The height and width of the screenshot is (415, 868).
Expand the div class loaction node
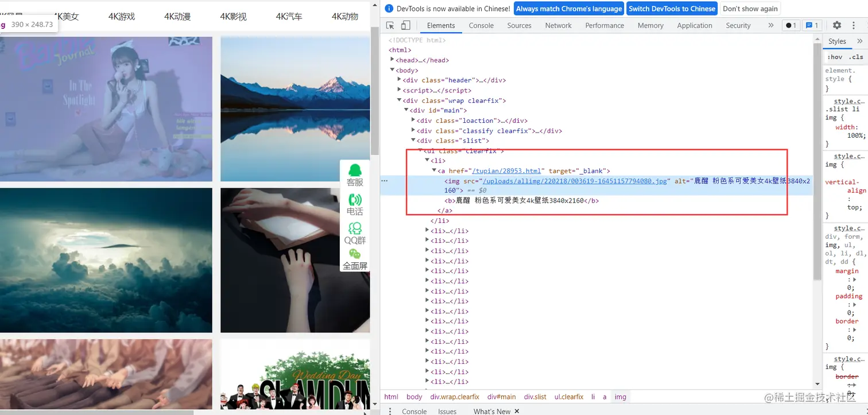[413, 120]
